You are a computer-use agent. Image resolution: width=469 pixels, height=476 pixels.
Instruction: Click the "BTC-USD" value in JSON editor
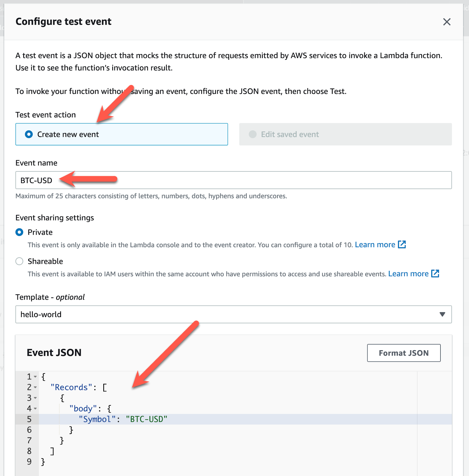pos(146,419)
